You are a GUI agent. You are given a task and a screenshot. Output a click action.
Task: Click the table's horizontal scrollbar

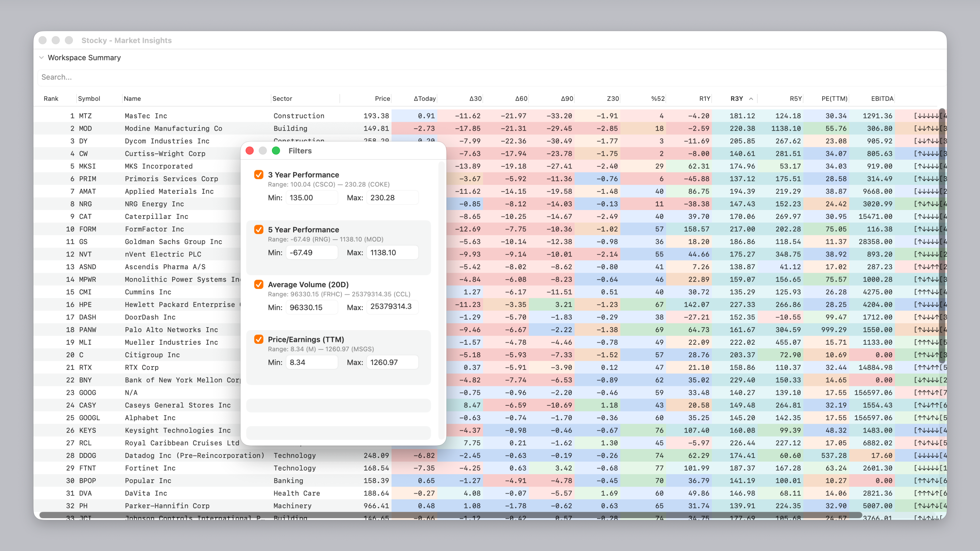tap(450, 515)
